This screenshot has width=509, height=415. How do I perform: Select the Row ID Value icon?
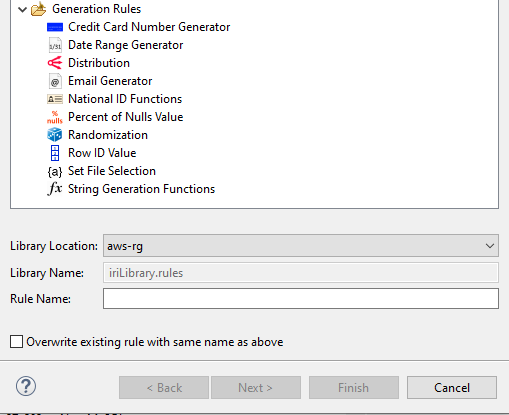[55, 153]
